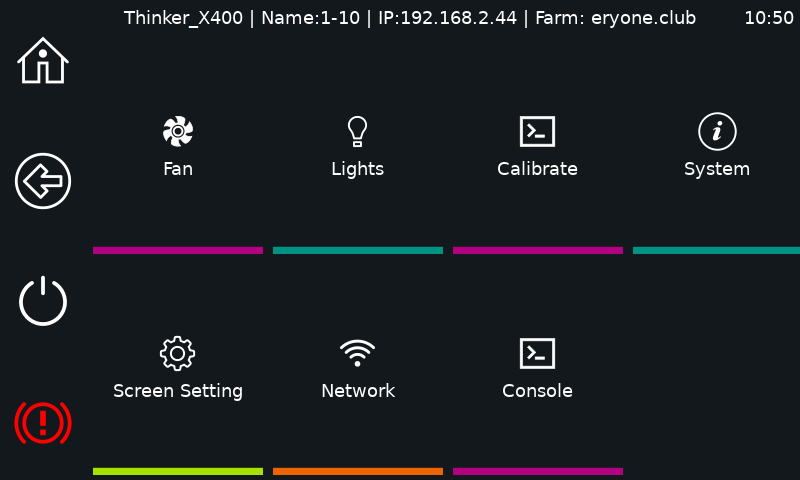The height and width of the screenshot is (480, 800).
Task: Launch the Console terminal icon
Action: pyautogui.click(x=537, y=353)
